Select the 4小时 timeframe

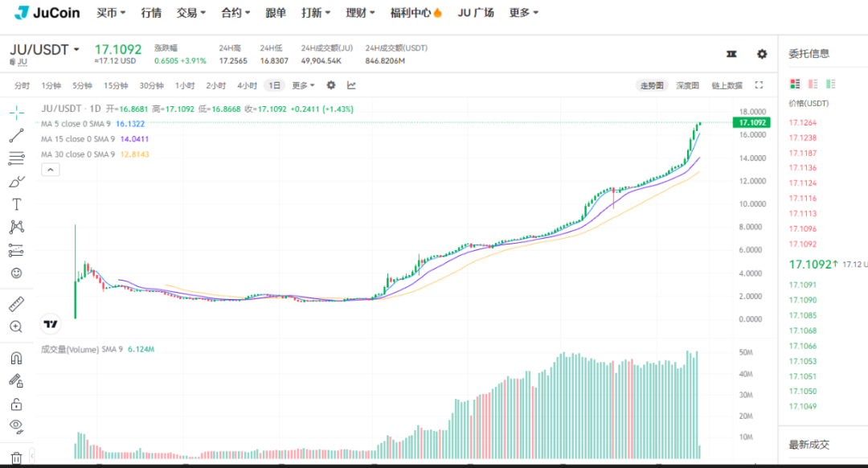[x=247, y=85]
